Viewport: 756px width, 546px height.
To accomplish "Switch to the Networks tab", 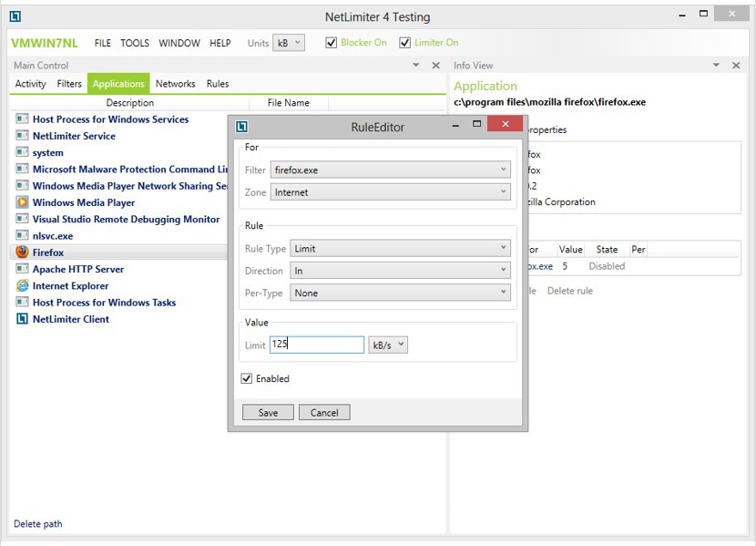I will click(175, 84).
